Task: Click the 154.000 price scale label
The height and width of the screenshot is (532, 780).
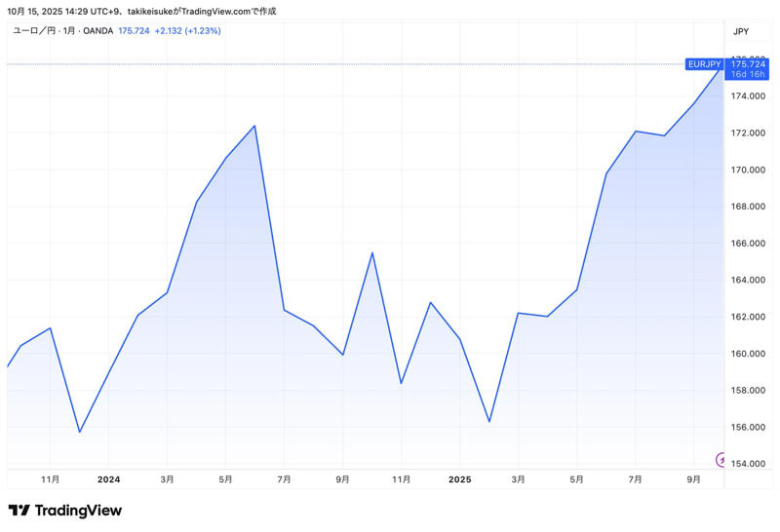Action: pyautogui.click(x=748, y=464)
